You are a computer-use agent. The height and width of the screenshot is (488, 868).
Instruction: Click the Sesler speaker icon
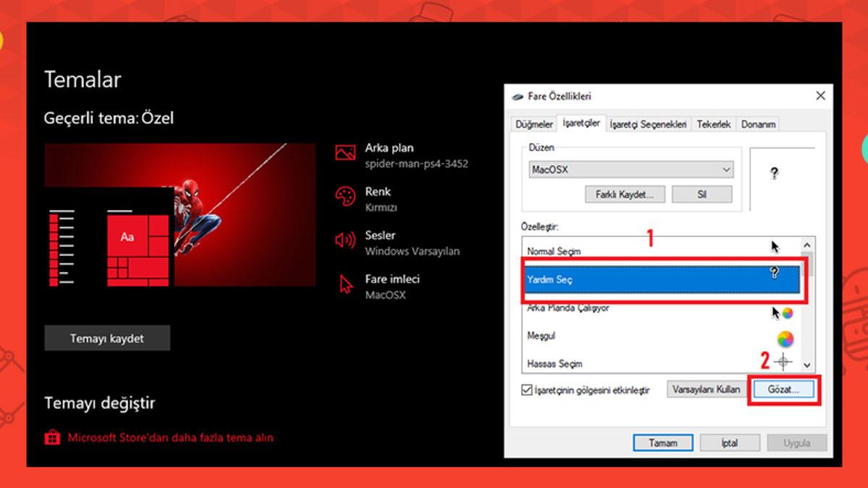(345, 239)
